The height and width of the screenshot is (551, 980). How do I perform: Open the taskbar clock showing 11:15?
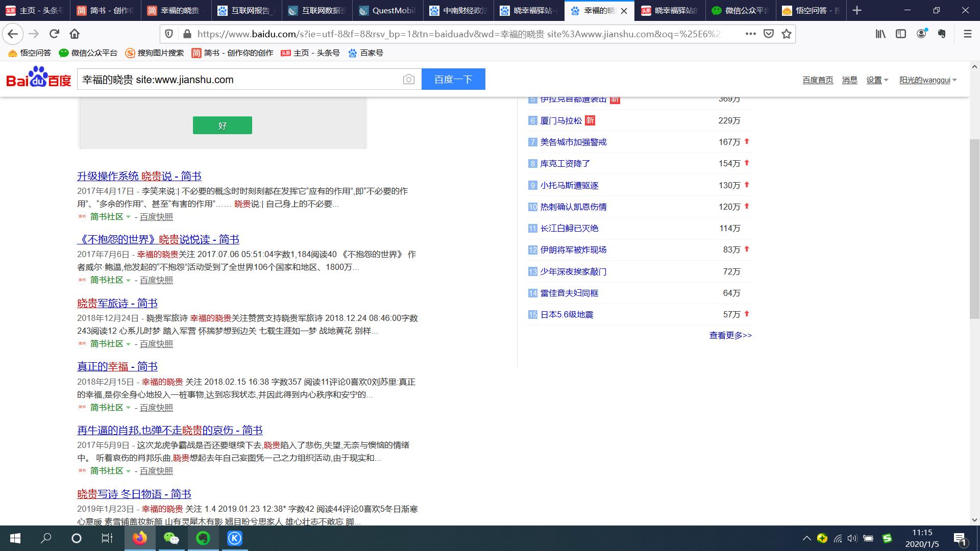pos(922,538)
